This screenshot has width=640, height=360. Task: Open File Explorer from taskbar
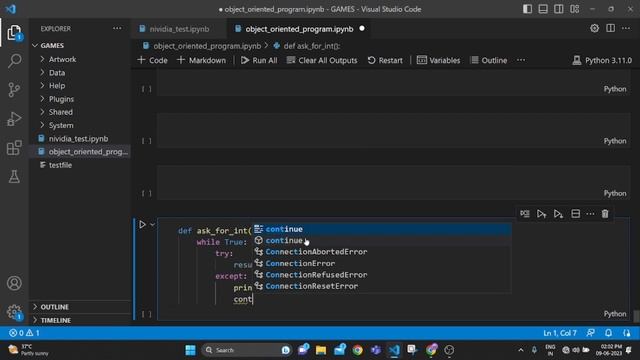(x=321, y=350)
